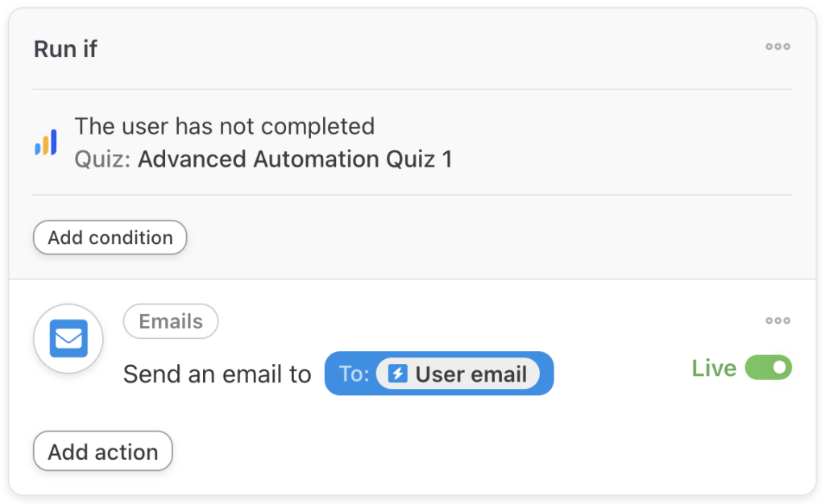Click the Live status label
Viewport: 825px width, 504px height.
(714, 368)
